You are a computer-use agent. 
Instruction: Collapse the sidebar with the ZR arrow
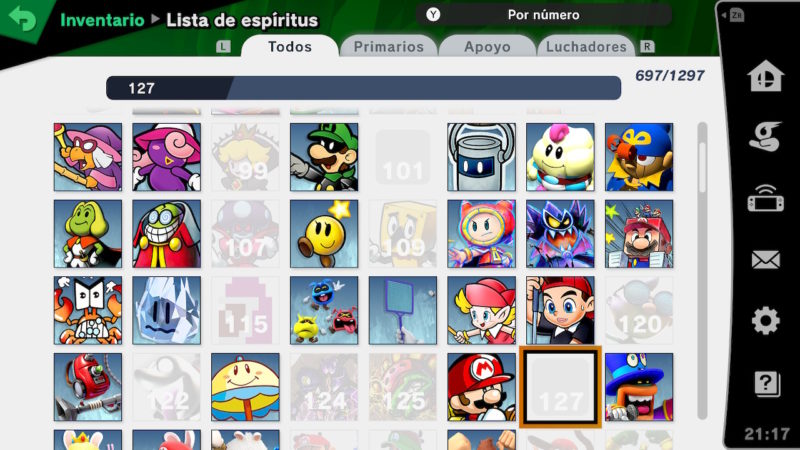tap(733, 15)
